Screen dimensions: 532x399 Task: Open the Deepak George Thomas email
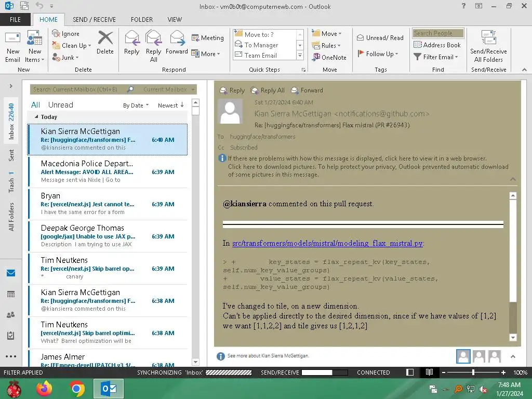click(108, 236)
